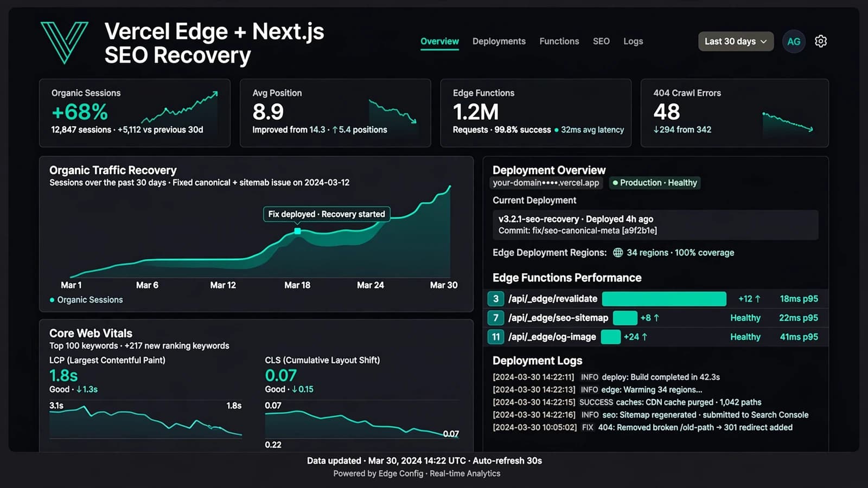The image size is (868, 488).
Task: Select the /api/_edge/seo-sitemap function name
Action: pyautogui.click(x=558, y=318)
